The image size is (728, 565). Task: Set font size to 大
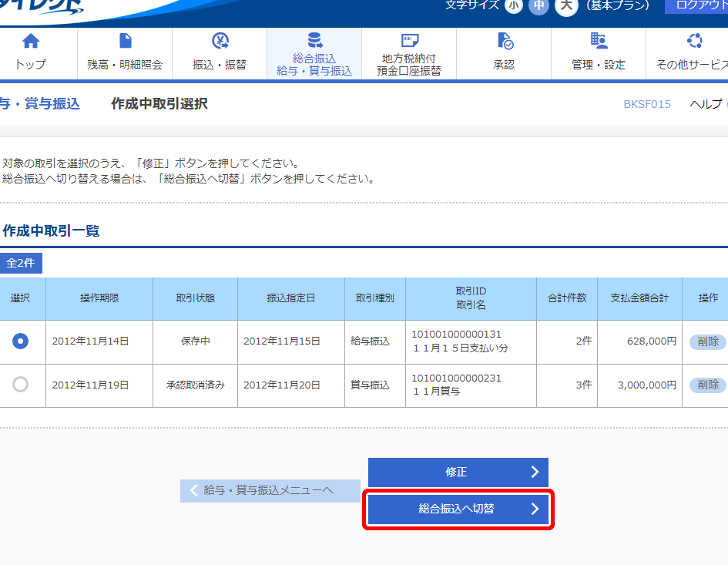click(566, 5)
